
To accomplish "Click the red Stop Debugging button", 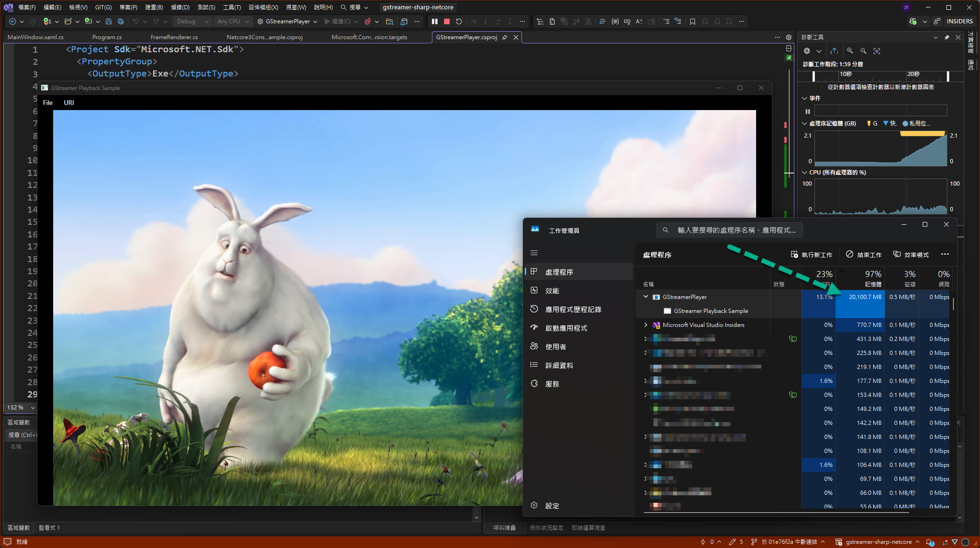I will pyautogui.click(x=446, y=21).
